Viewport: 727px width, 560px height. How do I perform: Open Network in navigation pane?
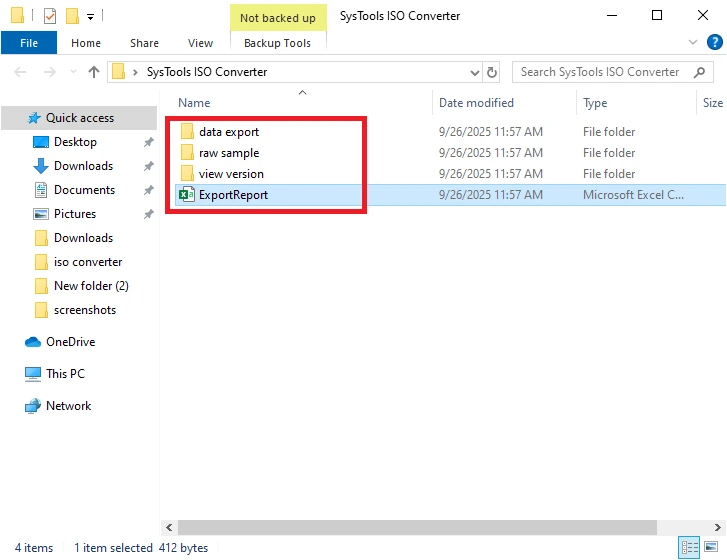68,406
